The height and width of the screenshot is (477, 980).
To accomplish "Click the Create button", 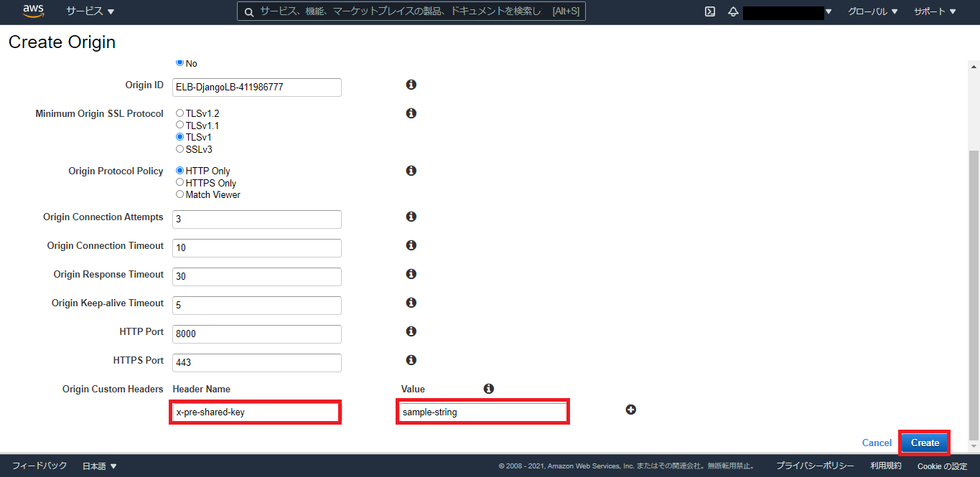I will 925,443.
